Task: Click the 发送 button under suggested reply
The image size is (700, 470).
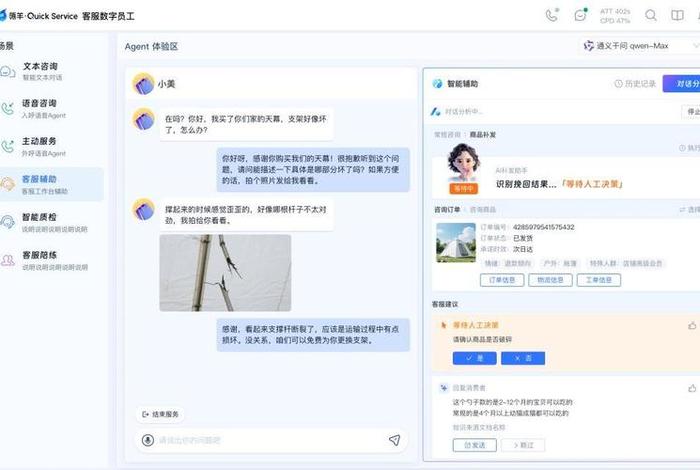Action: [475, 445]
